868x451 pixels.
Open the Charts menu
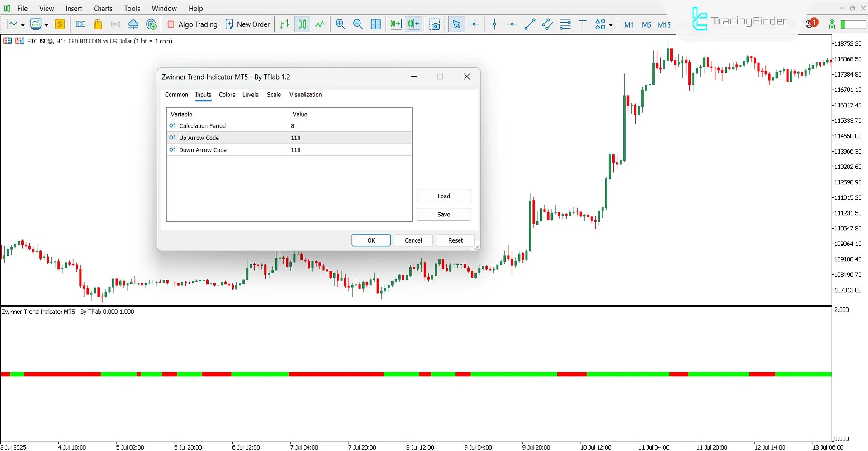pos(103,8)
